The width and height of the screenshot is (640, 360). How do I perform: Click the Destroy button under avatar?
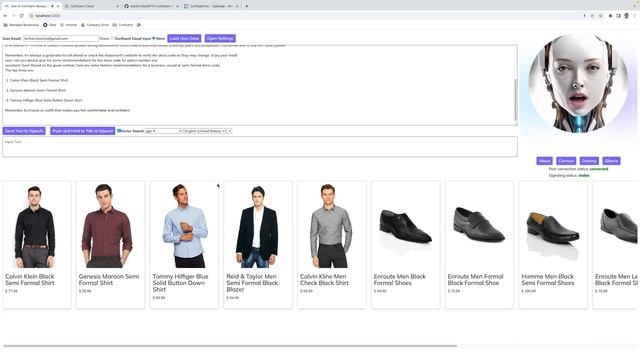pos(589,161)
